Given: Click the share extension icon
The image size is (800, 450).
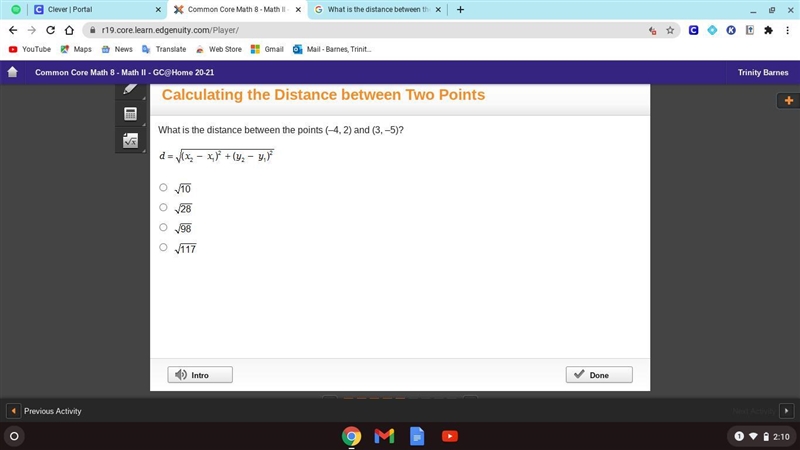Looking at the screenshot, I should tap(749, 30).
